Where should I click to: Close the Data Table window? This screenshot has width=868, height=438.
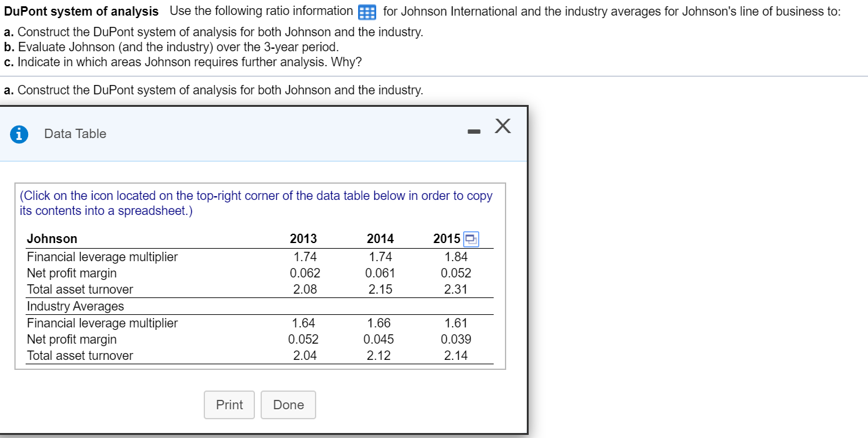(502, 126)
